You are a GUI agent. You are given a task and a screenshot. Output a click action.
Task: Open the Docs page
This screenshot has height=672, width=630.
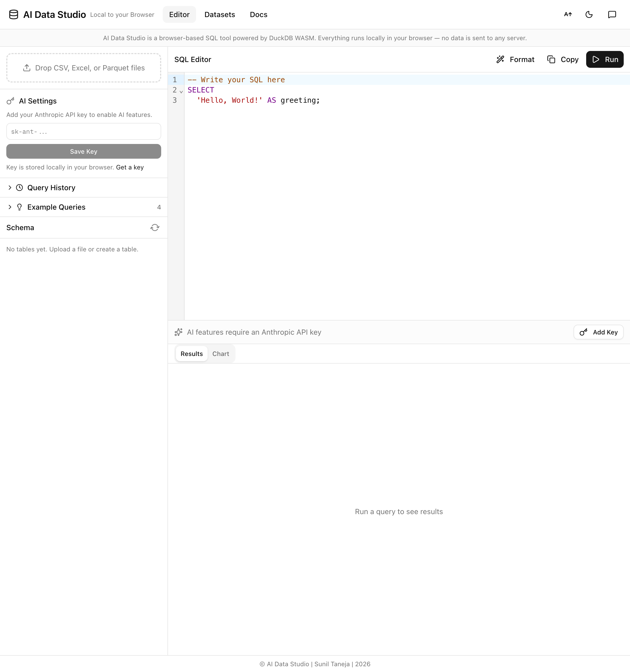[258, 14]
